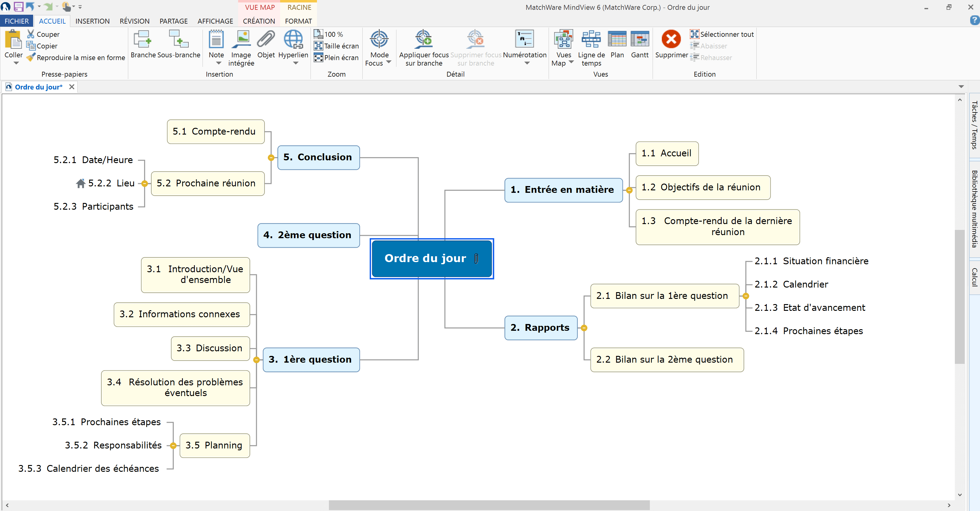Click Sélectionner tout
The height and width of the screenshot is (511, 980).
722,34
